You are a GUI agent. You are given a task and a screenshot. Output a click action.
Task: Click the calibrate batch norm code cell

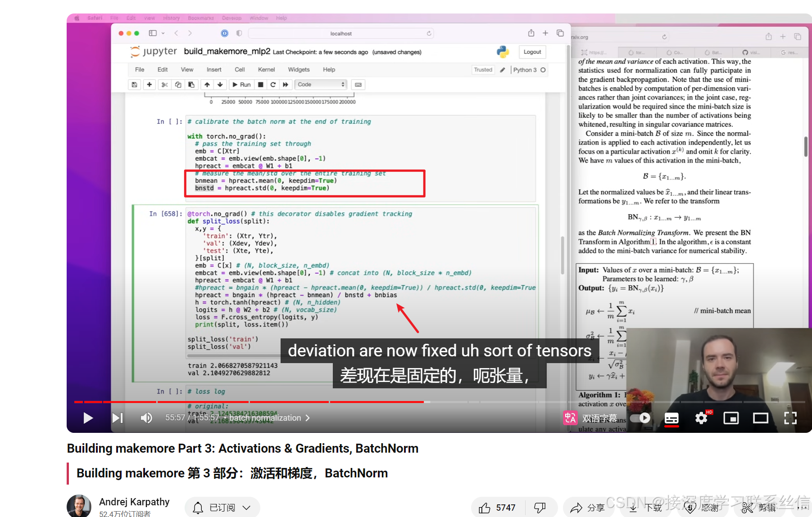(x=361, y=158)
